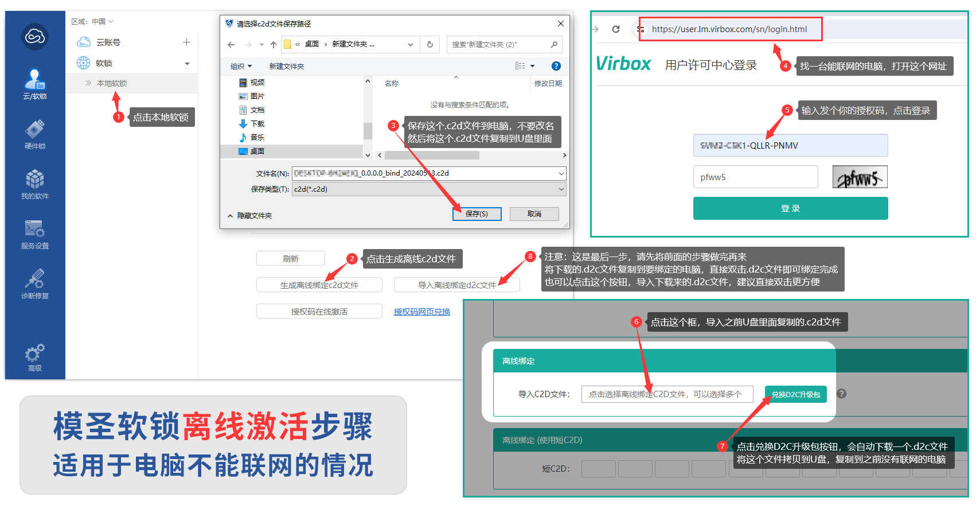Open the 组织 menu in save dialog
The image size is (980, 509).
(241, 67)
